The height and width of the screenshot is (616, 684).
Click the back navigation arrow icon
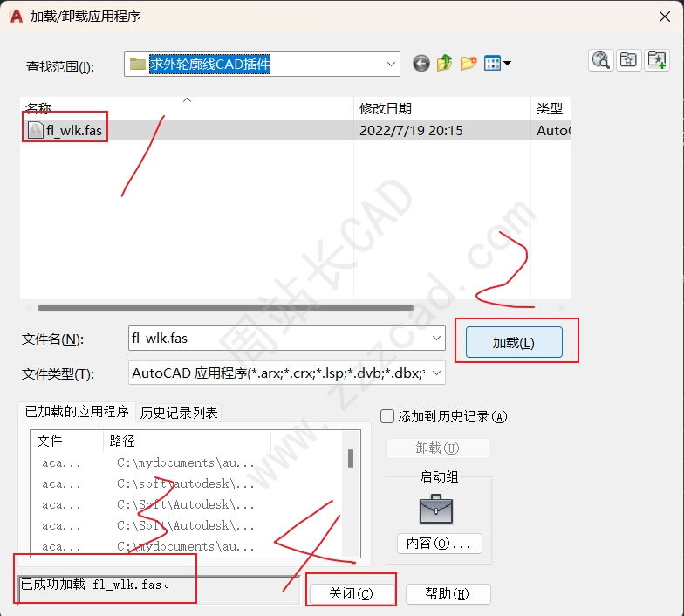[421, 64]
